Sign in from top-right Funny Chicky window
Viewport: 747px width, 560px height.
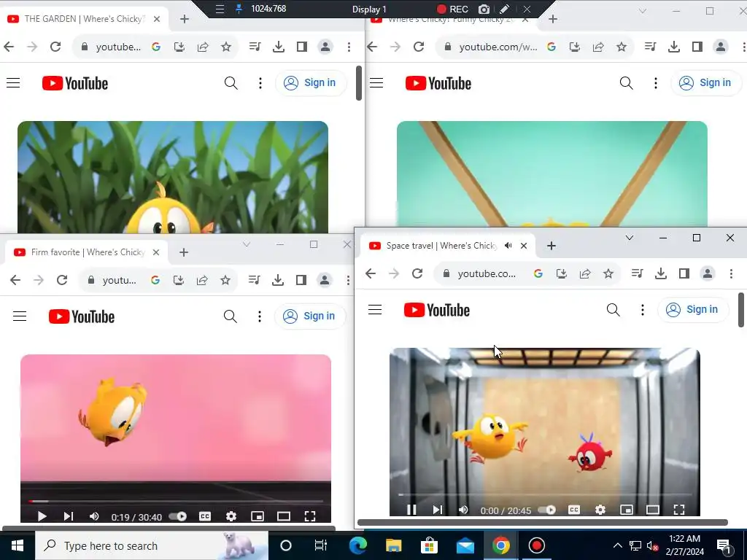tap(705, 83)
